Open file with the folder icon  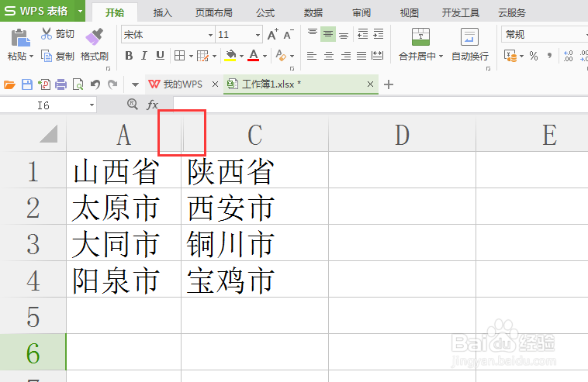(9, 84)
